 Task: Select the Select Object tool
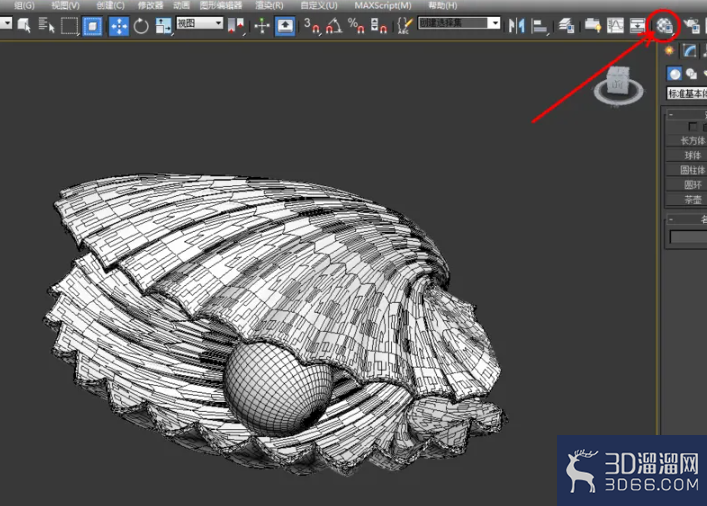click(x=23, y=25)
